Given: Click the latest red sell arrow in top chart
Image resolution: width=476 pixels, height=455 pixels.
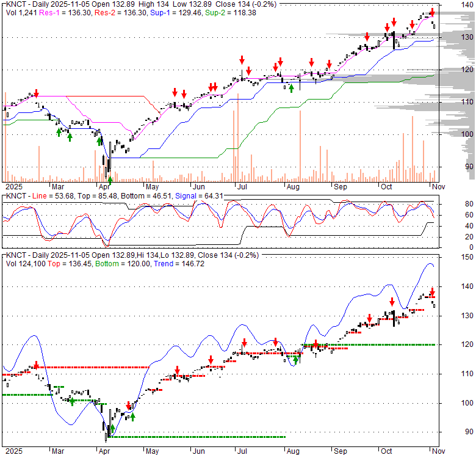Looking at the screenshot, I should 432,12.
